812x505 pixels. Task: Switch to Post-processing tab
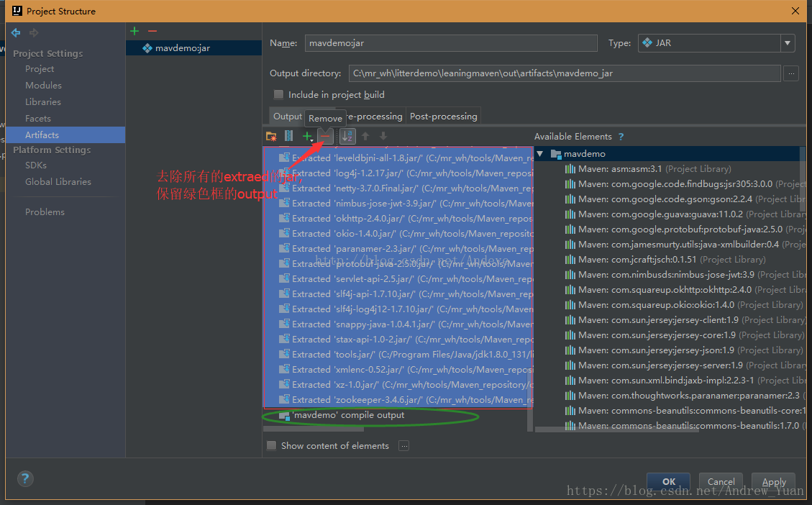[443, 117]
